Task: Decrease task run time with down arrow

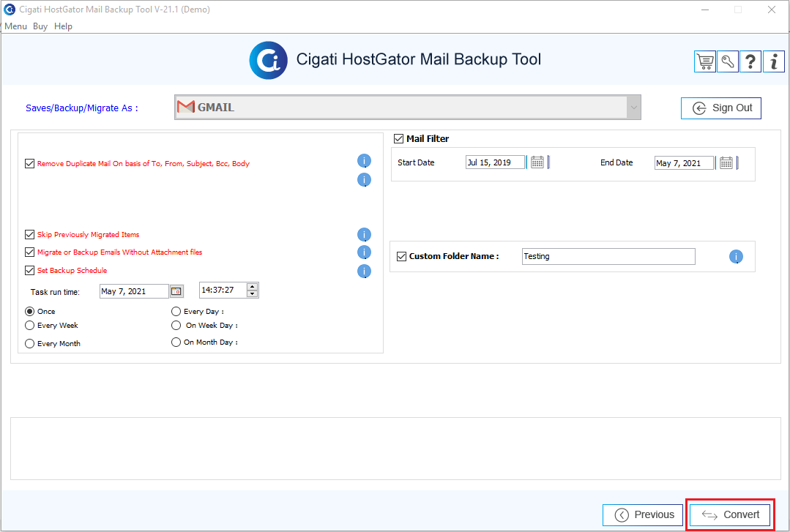Action: tap(253, 293)
